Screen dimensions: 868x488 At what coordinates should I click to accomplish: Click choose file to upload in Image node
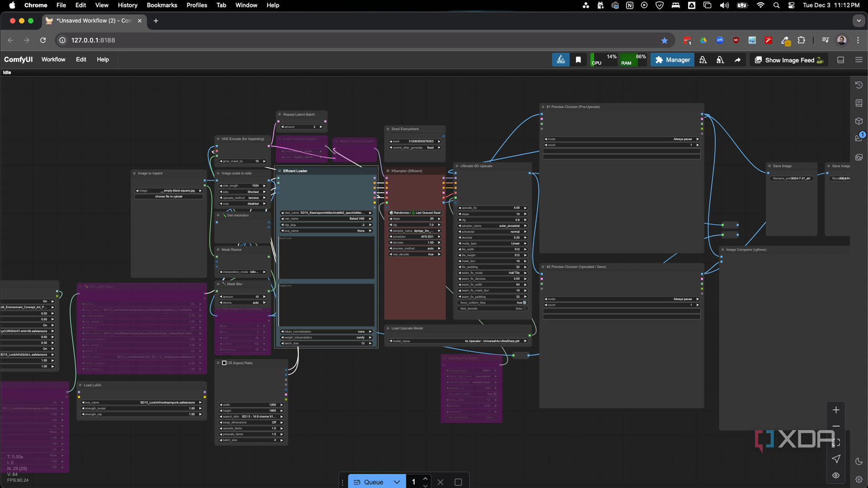point(168,196)
